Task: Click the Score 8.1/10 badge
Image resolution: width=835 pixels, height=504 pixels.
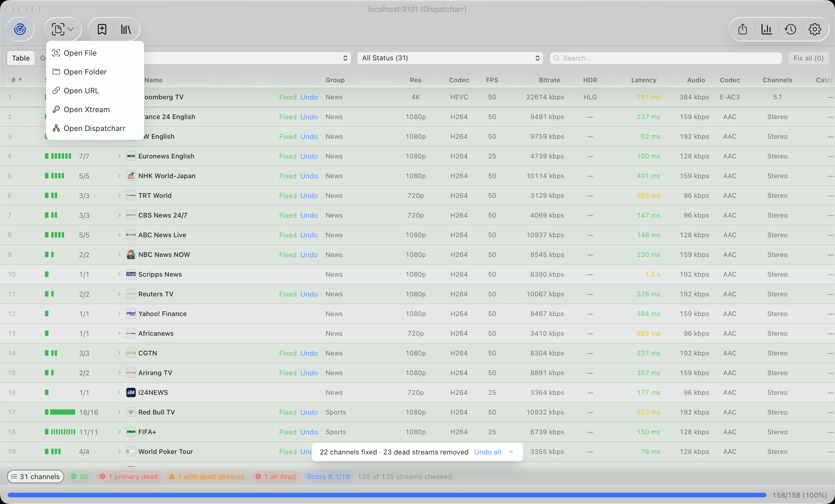Action: pyautogui.click(x=328, y=476)
